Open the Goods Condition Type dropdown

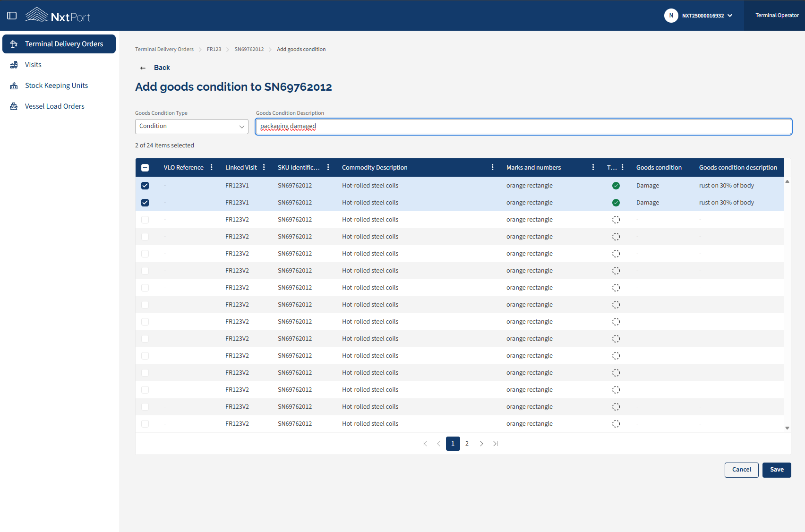click(x=192, y=127)
